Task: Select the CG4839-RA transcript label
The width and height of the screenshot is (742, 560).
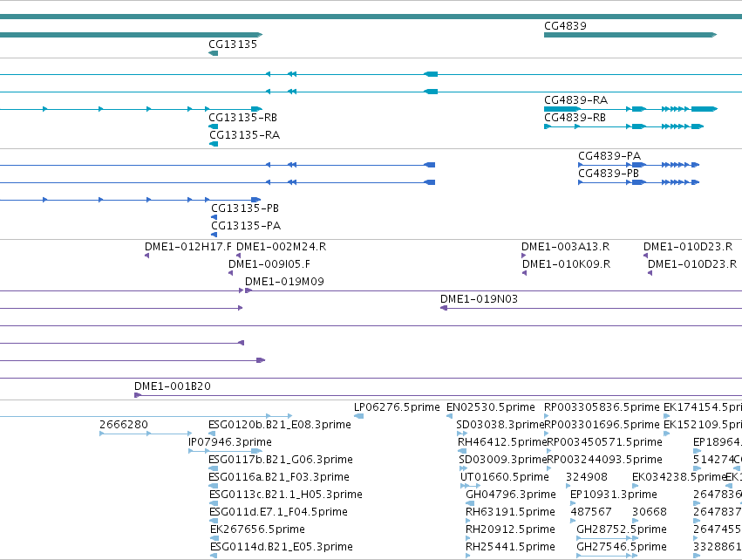Action: (x=576, y=100)
